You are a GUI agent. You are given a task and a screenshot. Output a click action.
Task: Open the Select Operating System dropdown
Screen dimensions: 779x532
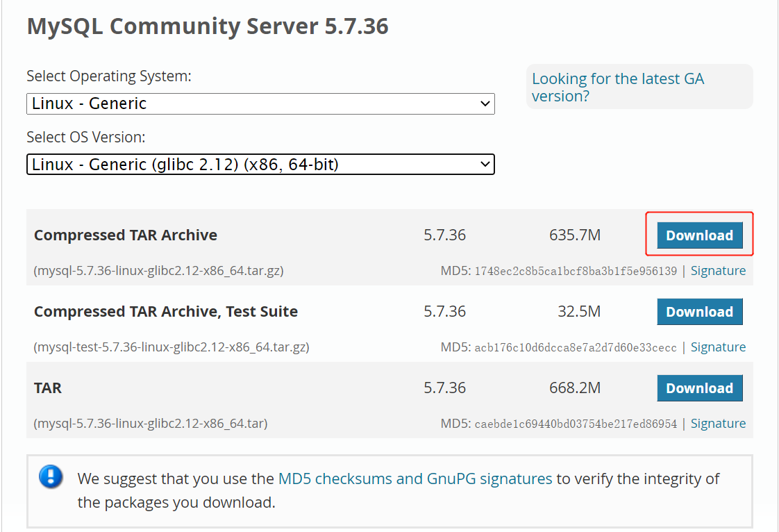click(260, 103)
